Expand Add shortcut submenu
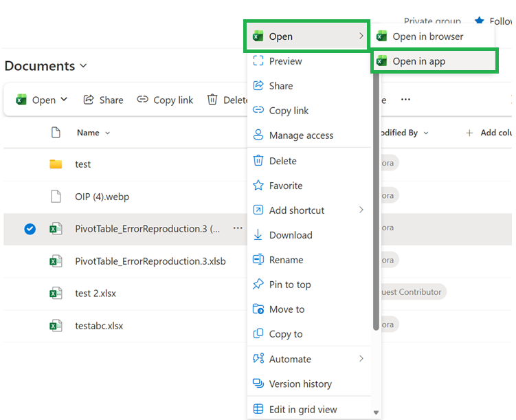 tap(309, 210)
